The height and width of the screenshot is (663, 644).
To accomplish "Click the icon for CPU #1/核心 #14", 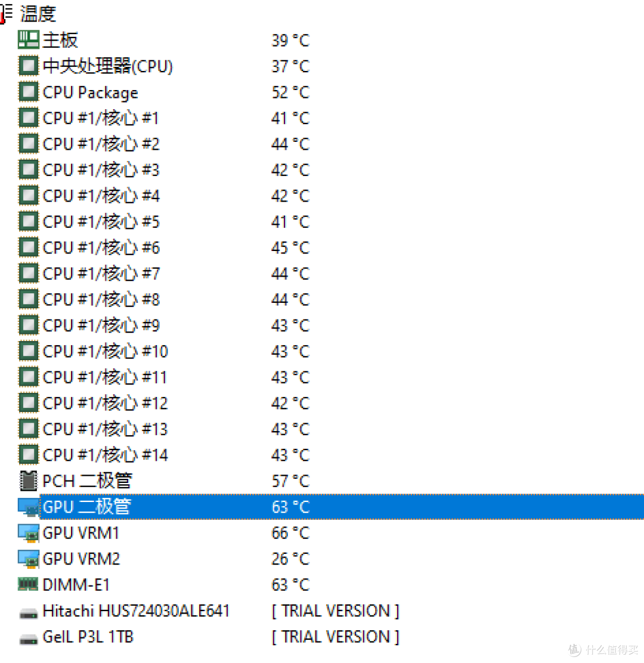I will [x=29, y=455].
